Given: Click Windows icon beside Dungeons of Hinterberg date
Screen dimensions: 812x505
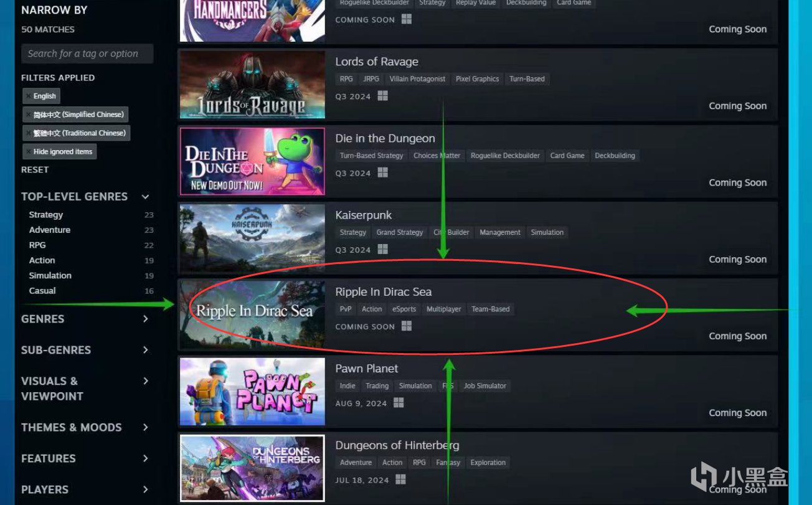Looking at the screenshot, I should pyautogui.click(x=401, y=479).
